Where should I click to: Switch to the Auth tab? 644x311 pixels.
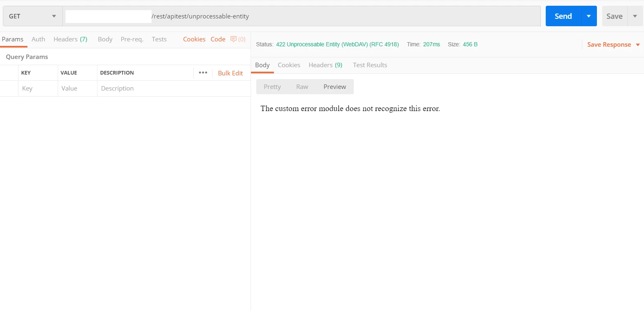coord(38,39)
